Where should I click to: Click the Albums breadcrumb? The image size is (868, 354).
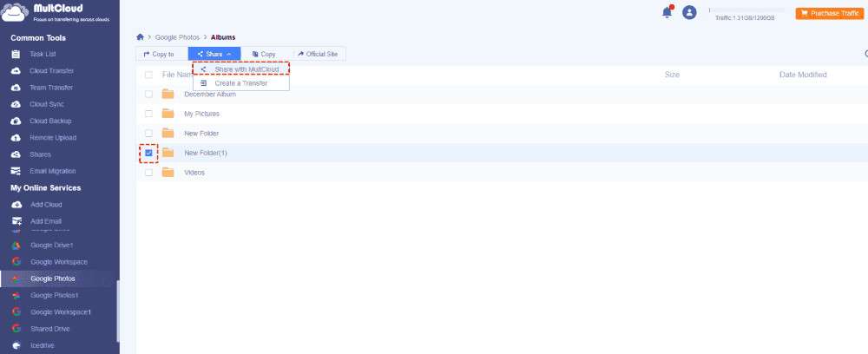[x=223, y=37]
